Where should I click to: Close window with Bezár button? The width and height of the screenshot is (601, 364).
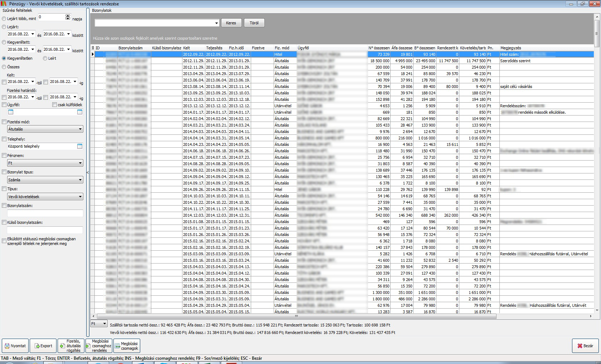[585, 346]
